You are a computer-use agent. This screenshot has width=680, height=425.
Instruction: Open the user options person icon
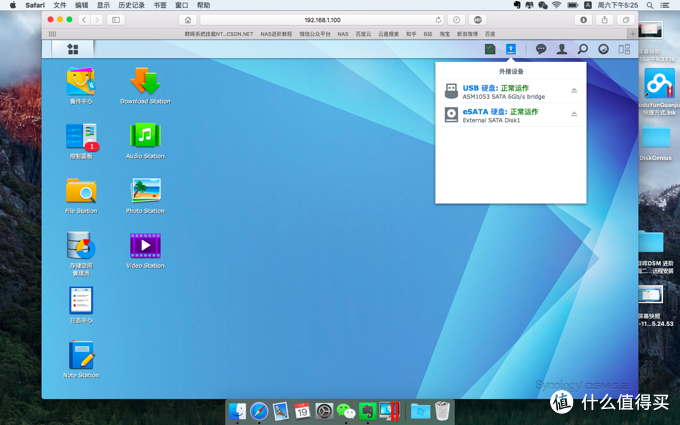(562, 49)
